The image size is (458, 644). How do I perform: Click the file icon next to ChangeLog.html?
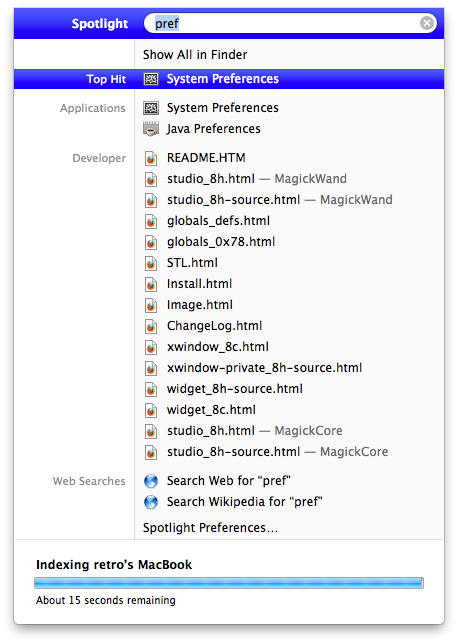(151, 326)
